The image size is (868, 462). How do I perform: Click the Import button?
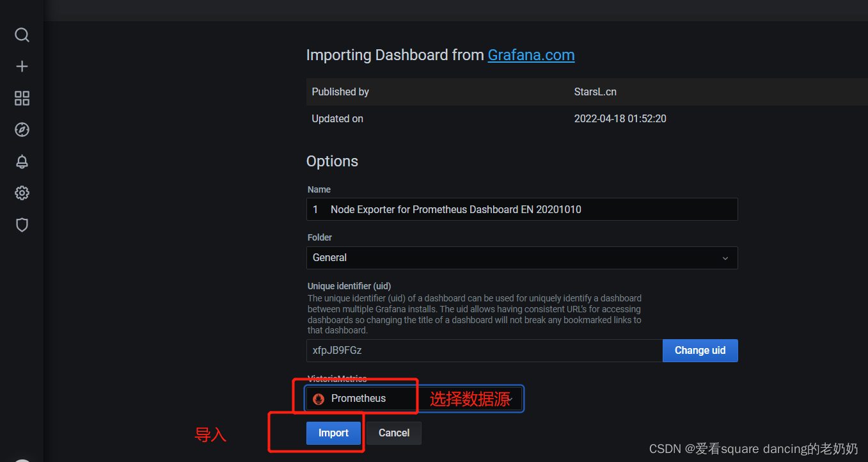coord(333,433)
